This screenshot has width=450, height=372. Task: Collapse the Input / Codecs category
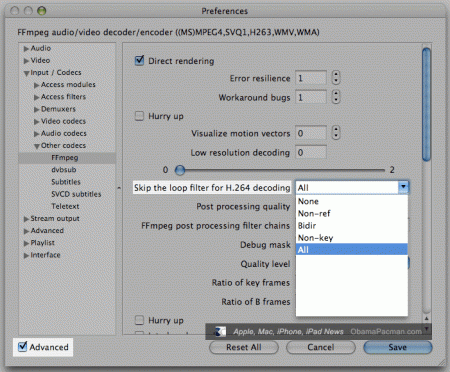pyautogui.click(x=26, y=73)
